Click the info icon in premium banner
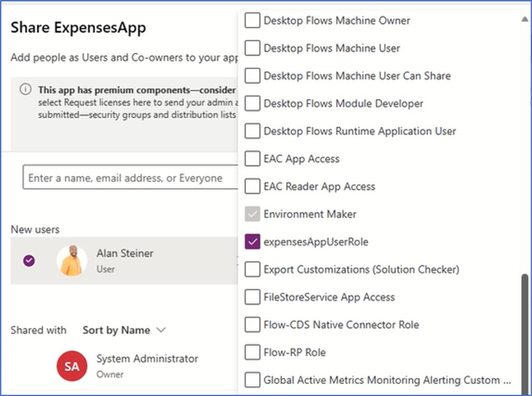532x396 pixels. click(25, 90)
